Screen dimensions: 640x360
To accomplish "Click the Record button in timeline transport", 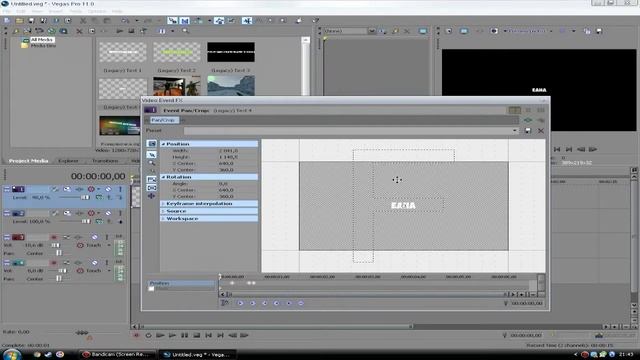I will tap(136, 335).
